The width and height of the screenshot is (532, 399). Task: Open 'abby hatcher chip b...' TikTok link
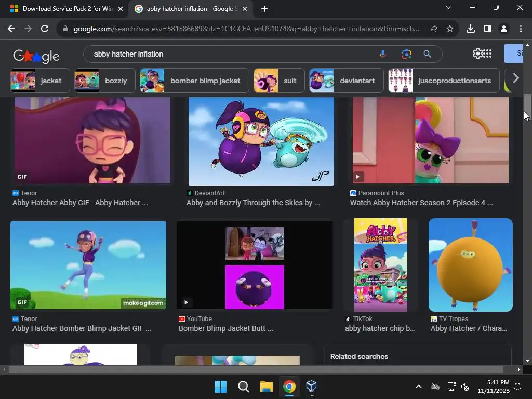(x=380, y=328)
